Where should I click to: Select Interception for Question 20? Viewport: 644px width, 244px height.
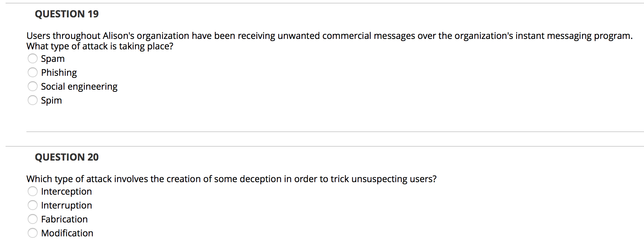click(33, 191)
